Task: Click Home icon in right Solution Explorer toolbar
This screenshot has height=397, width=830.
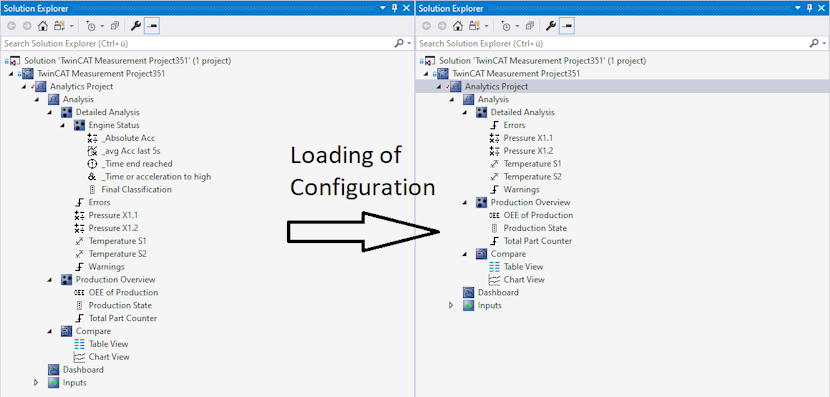Action: (x=458, y=25)
